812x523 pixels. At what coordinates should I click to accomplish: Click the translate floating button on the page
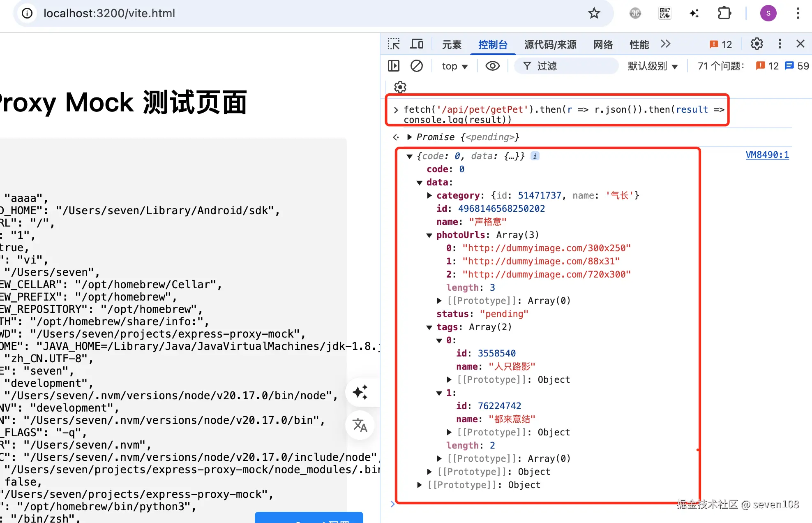point(360,425)
